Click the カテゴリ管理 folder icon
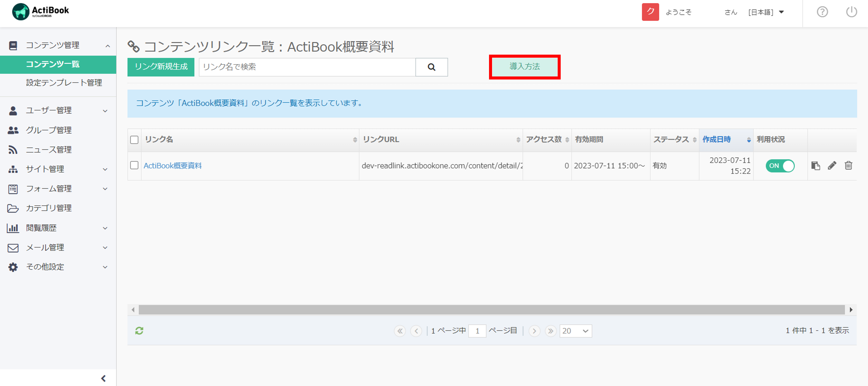 tap(13, 208)
